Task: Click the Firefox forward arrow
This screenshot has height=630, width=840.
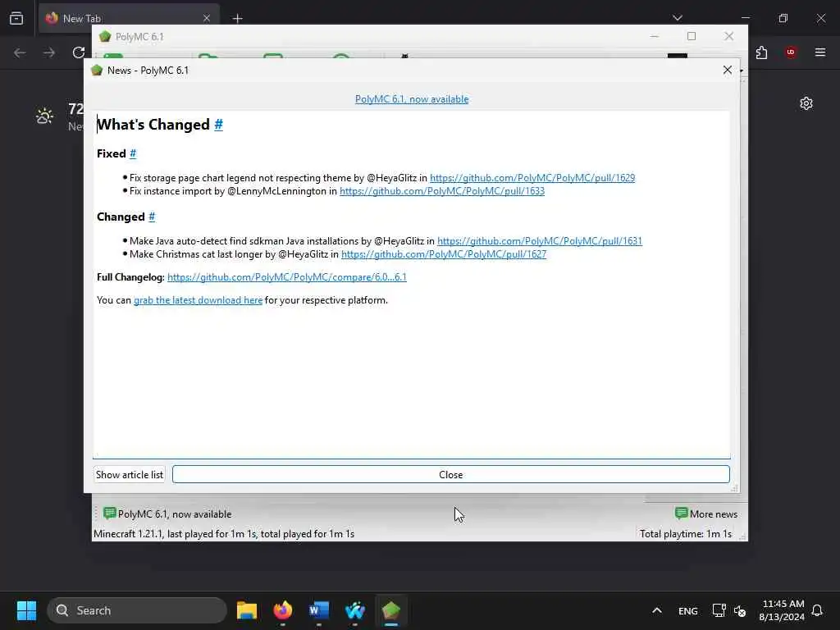Action: [x=49, y=52]
